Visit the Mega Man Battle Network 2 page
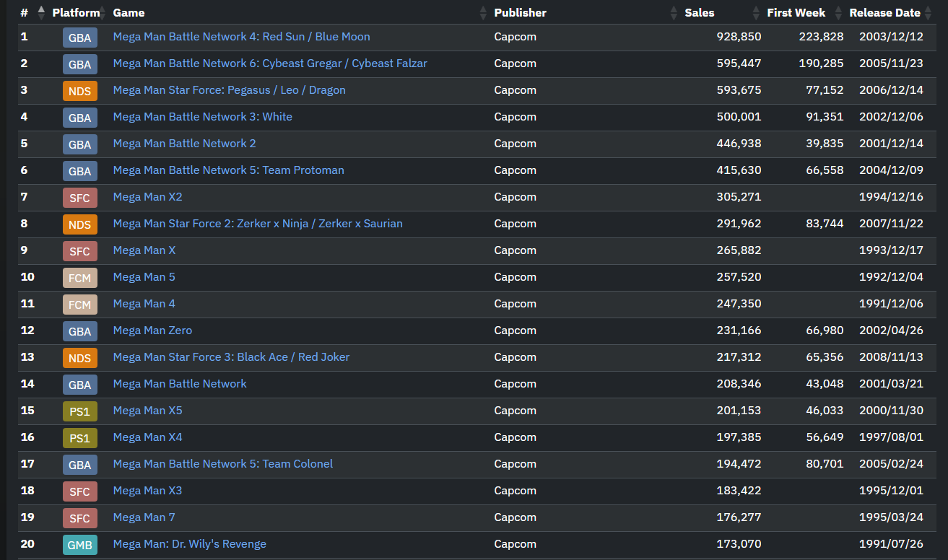Image resolution: width=948 pixels, height=560 pixels. 185,144
